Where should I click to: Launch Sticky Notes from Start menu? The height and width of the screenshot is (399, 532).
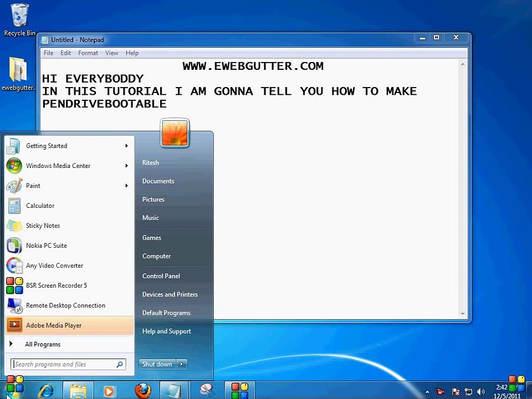(x=70, y=226)
